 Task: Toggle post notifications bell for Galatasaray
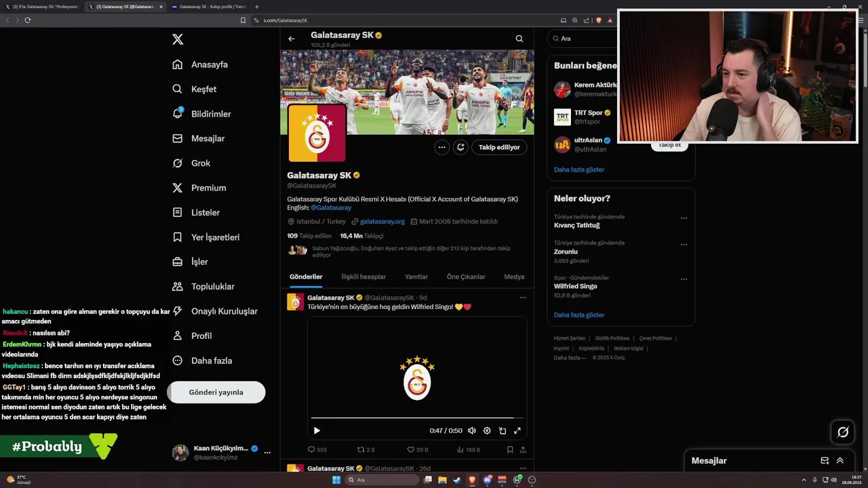point(460,147)
